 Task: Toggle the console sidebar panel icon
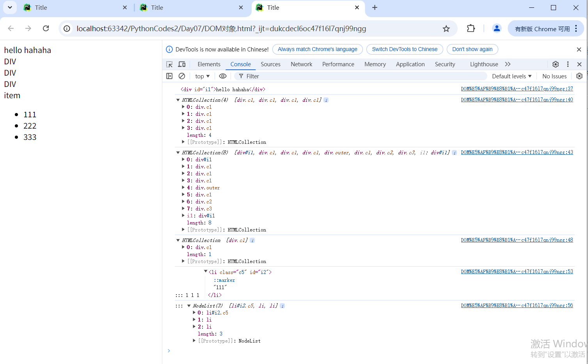pos(169,76)
